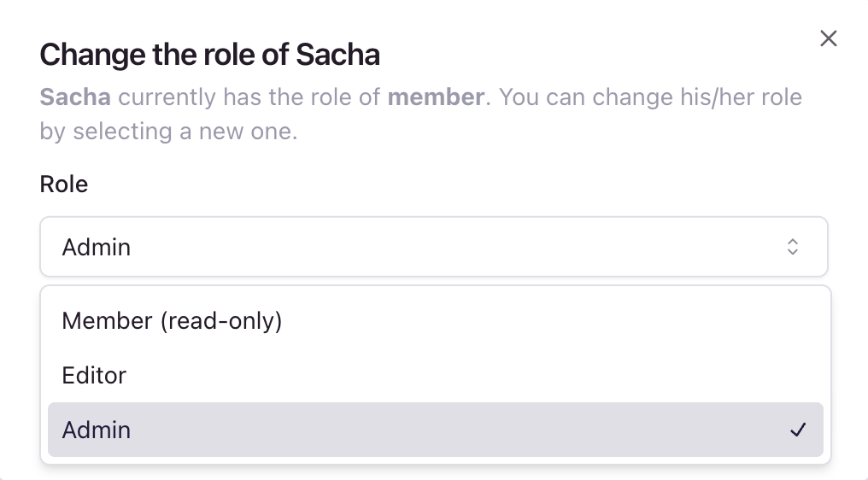Click the bold 'Sacha' name in description
This screenshot has height=480, width=868.
pyautogui.click(x=75, y=97)
